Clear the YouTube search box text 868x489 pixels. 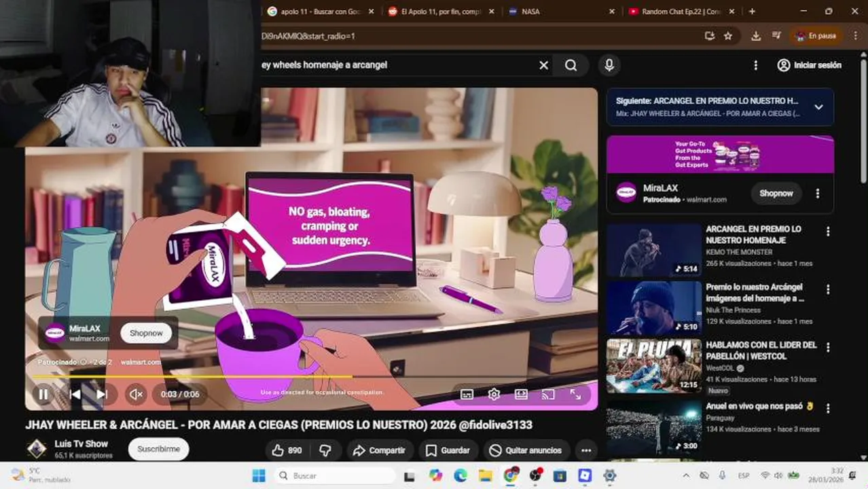543,65
